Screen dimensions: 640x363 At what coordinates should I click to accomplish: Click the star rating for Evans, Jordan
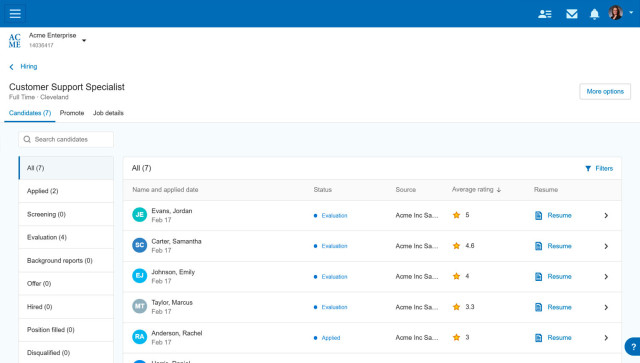[x=456, y=215]
